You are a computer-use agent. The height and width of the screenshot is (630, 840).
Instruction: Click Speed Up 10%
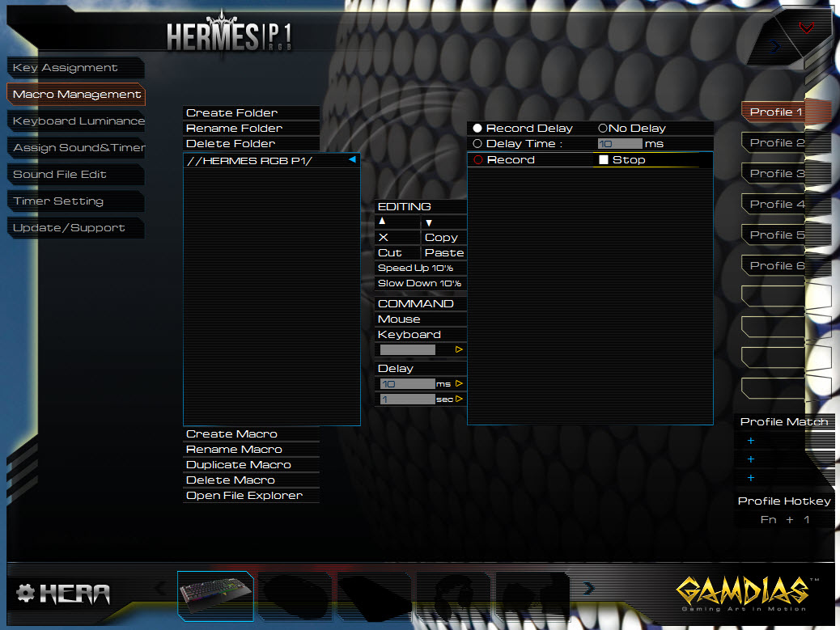[421, 268]
